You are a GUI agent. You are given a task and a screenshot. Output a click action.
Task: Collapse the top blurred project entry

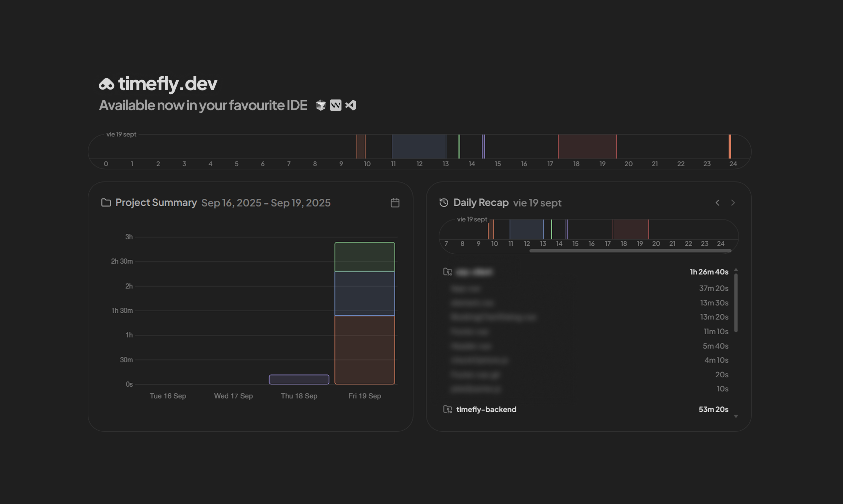tap(475, 272)
